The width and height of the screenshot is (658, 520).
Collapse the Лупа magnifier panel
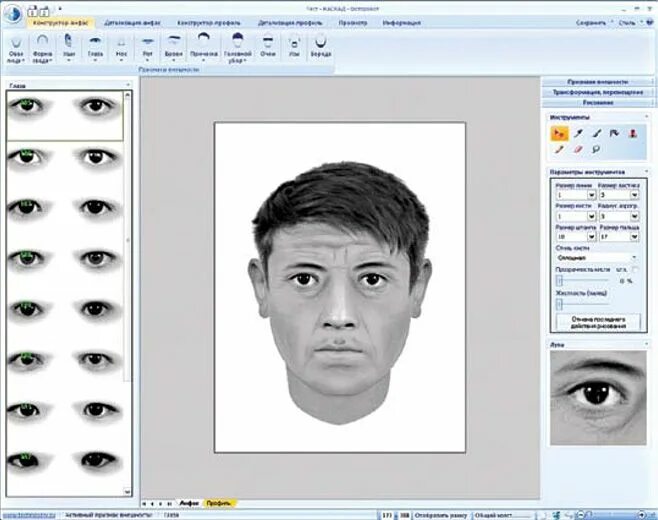(x=646, y=345)
